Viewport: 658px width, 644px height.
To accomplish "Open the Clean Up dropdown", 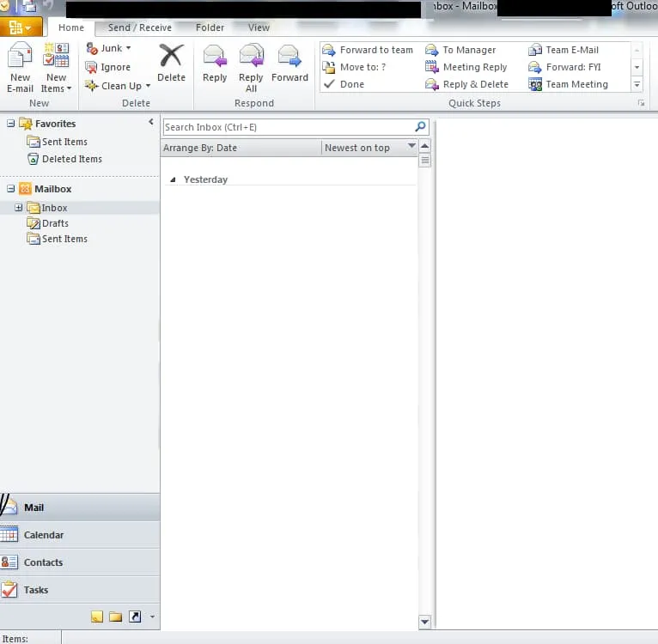I will click(x=148, y=86).
